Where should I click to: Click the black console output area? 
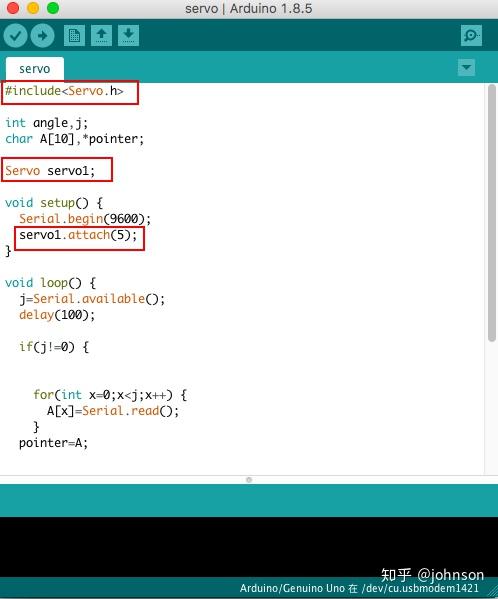coord(249,546)
